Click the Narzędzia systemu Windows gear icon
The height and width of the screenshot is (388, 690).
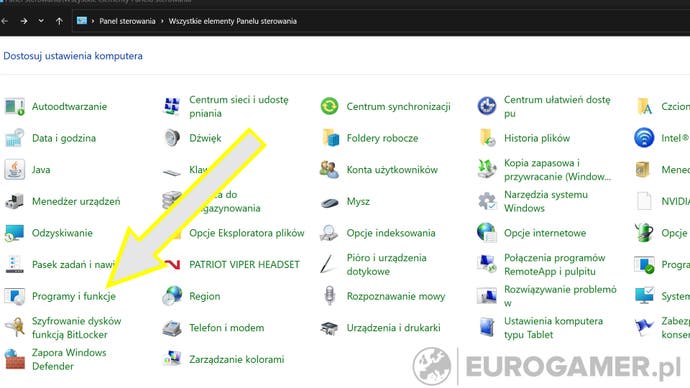[487, 201]
